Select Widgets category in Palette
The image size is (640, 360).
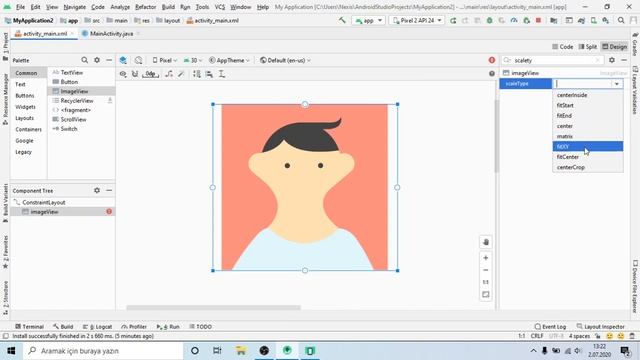pos(25,107)
